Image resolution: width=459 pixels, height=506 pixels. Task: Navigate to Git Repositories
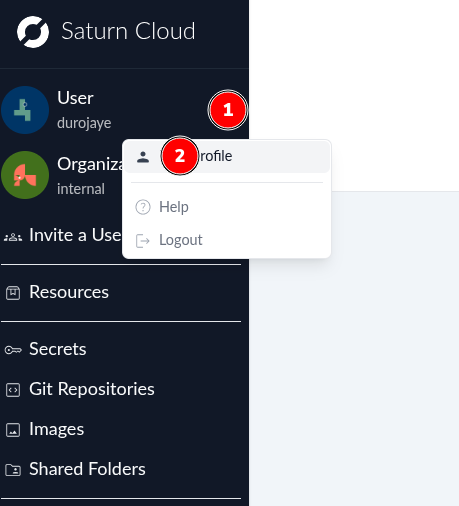click(x=92, y=389)
